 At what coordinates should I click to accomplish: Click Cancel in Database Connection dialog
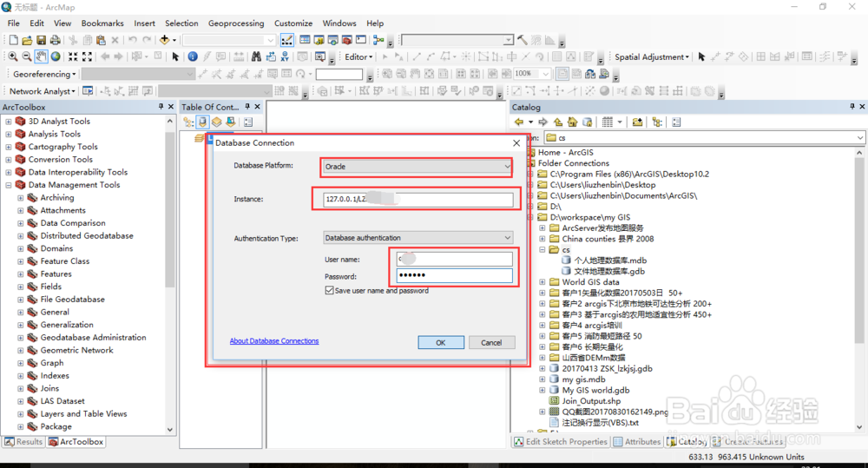(x=491, y=342)
